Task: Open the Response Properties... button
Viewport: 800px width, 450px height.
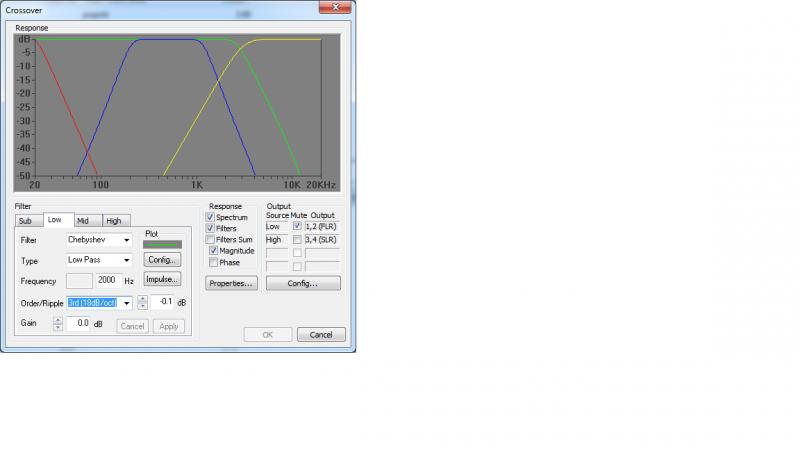Action: tap(231, 284)
